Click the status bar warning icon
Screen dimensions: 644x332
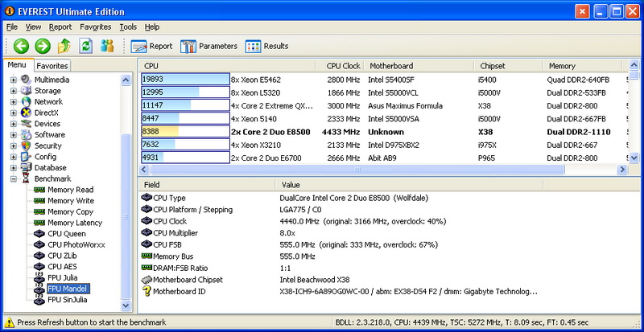point(10,322)
